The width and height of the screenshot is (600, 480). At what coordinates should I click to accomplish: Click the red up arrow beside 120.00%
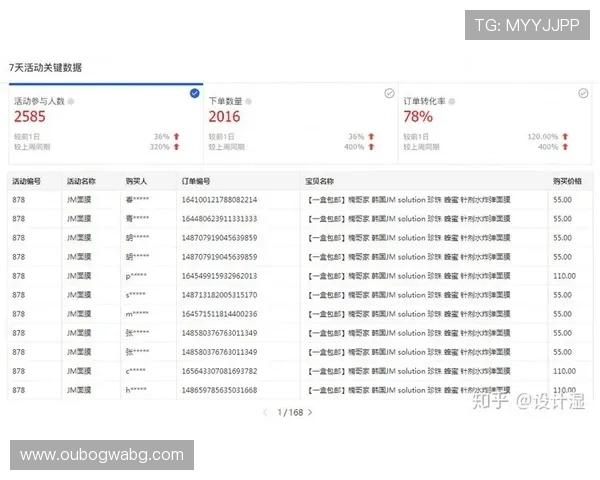[x=565, y=136]
